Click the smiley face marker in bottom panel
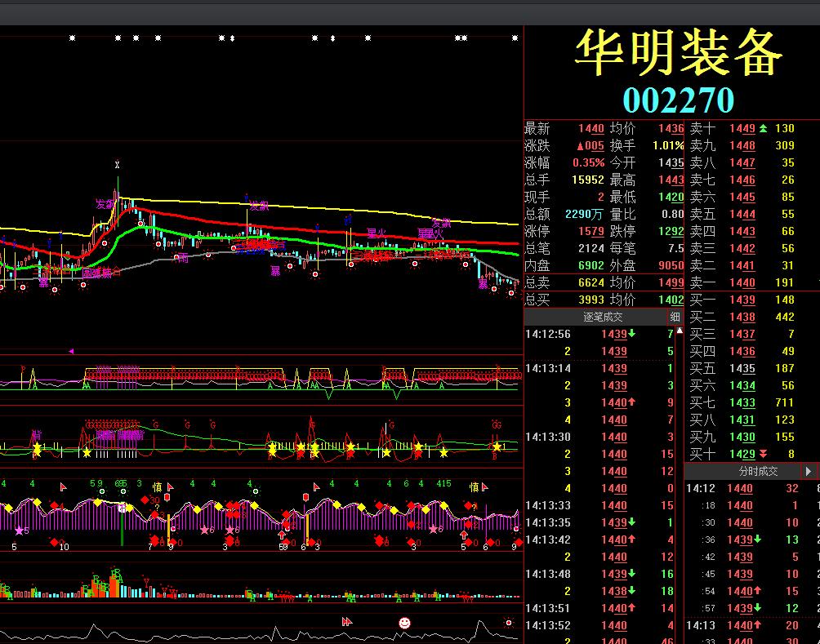The width and height of the screenshot is (820, 644). point(404,623)
